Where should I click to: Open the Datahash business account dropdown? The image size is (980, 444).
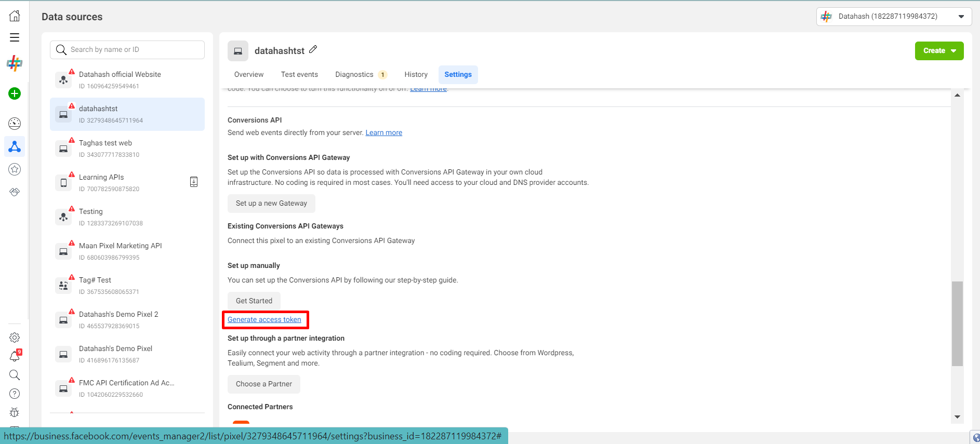click(894, 17)
